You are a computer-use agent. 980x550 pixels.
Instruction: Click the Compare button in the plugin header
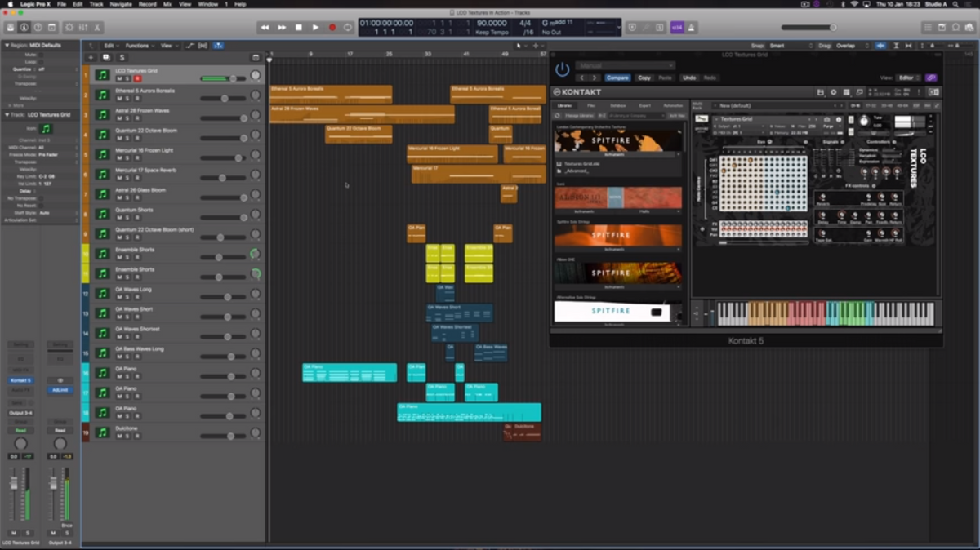tap(617, 78)
